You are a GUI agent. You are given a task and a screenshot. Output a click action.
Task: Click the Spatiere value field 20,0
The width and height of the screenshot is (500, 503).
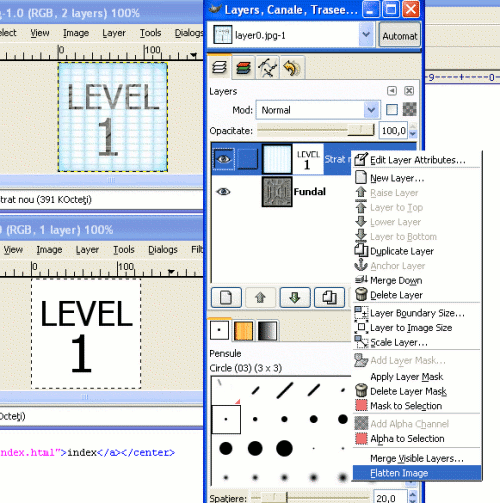(390, 498)
